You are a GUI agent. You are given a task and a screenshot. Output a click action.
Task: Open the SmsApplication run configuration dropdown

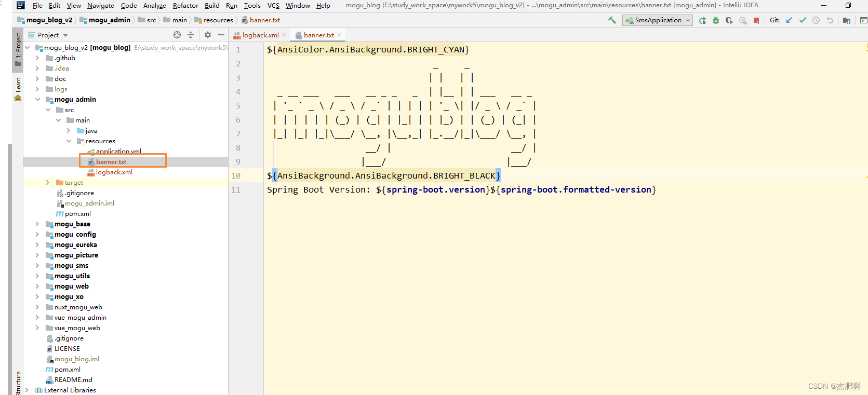[658, 20]
